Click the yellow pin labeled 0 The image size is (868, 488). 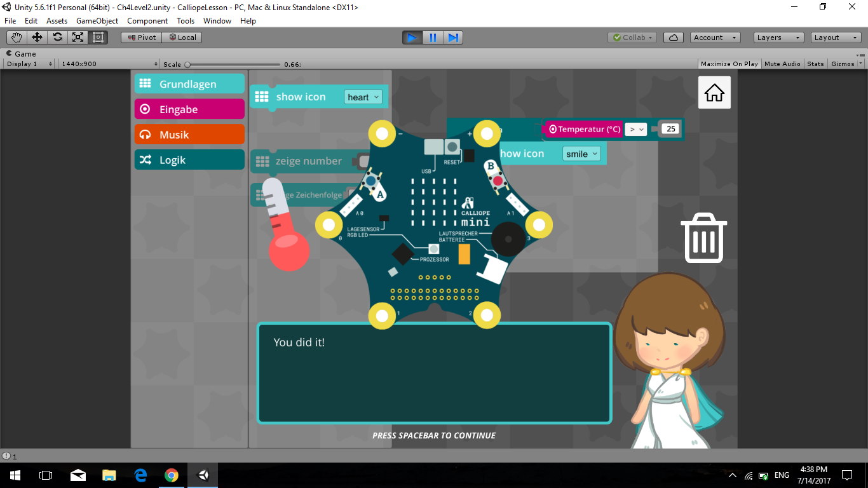pos(329,224)
